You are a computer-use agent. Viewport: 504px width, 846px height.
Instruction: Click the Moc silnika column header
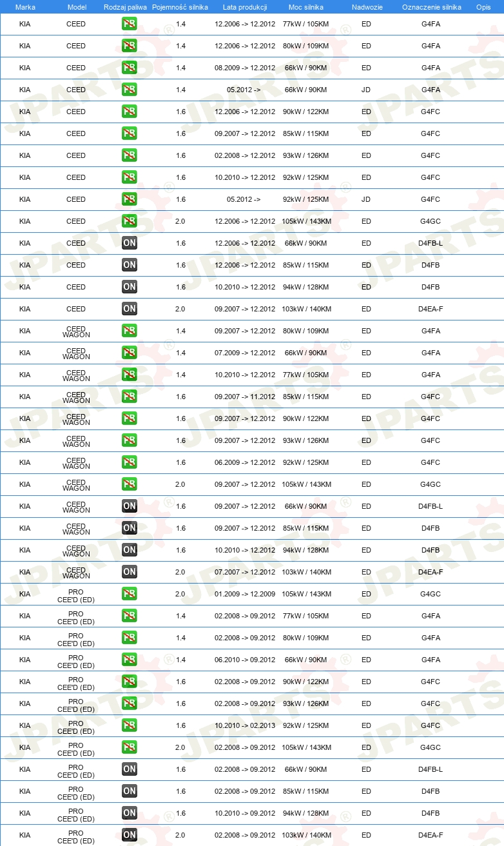[306, 7]
